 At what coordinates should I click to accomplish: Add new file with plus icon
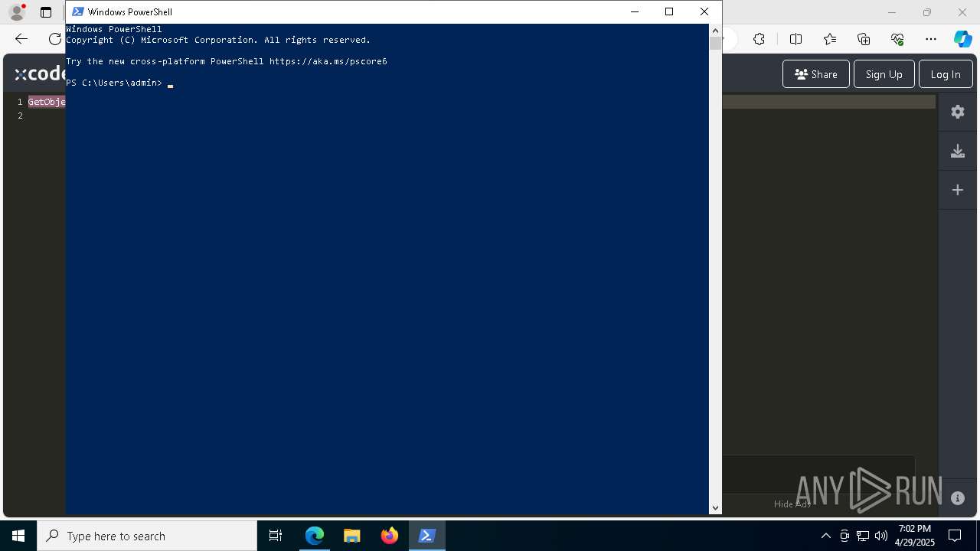(x=958, y=190)
